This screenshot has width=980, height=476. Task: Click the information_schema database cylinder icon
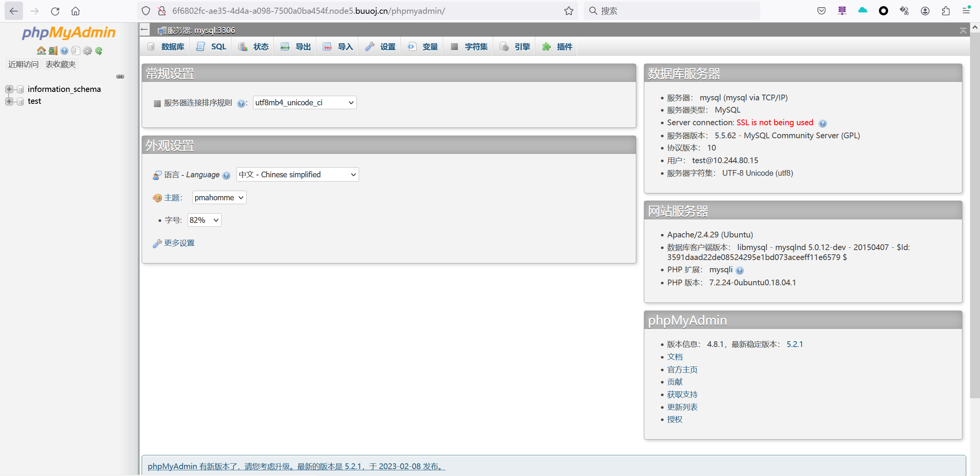pyautogui.click(x=20, y=89)
